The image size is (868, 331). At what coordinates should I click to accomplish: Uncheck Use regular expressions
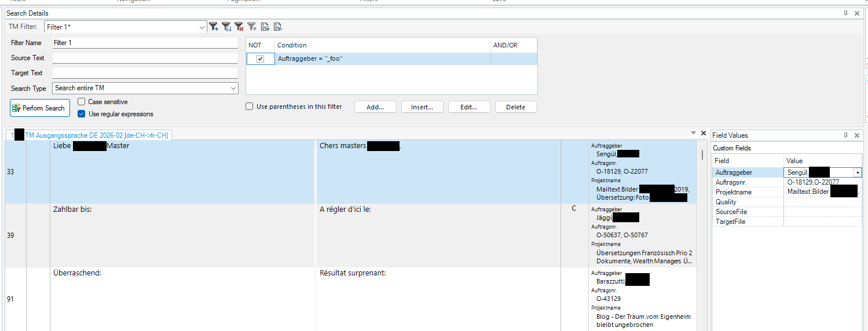click(x=82, y=114)
